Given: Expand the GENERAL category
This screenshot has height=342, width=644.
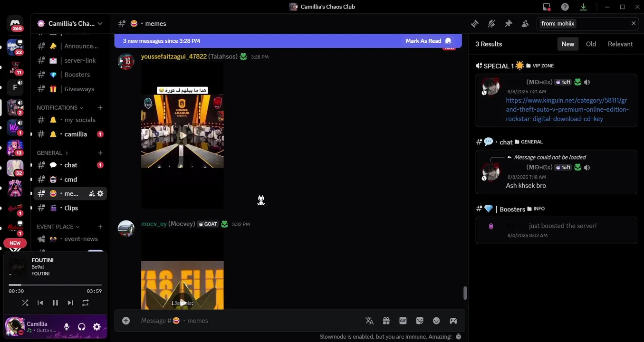Looking at the screenshot, I should click(52, 153).
